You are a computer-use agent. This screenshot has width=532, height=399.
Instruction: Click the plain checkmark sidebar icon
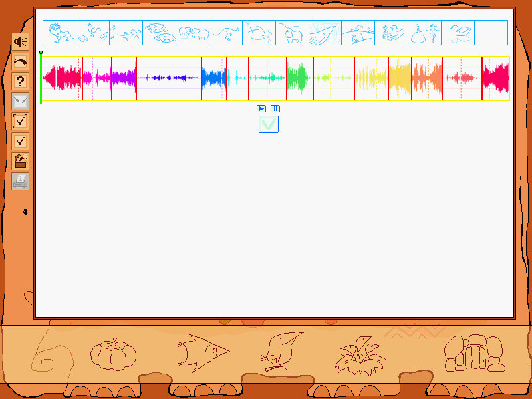[21, 141]
